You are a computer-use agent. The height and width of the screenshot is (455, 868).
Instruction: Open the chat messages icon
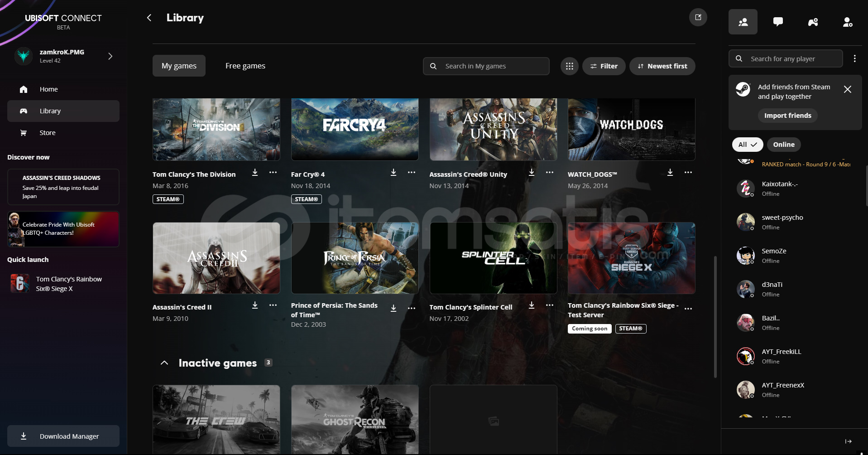pos(778,22)
